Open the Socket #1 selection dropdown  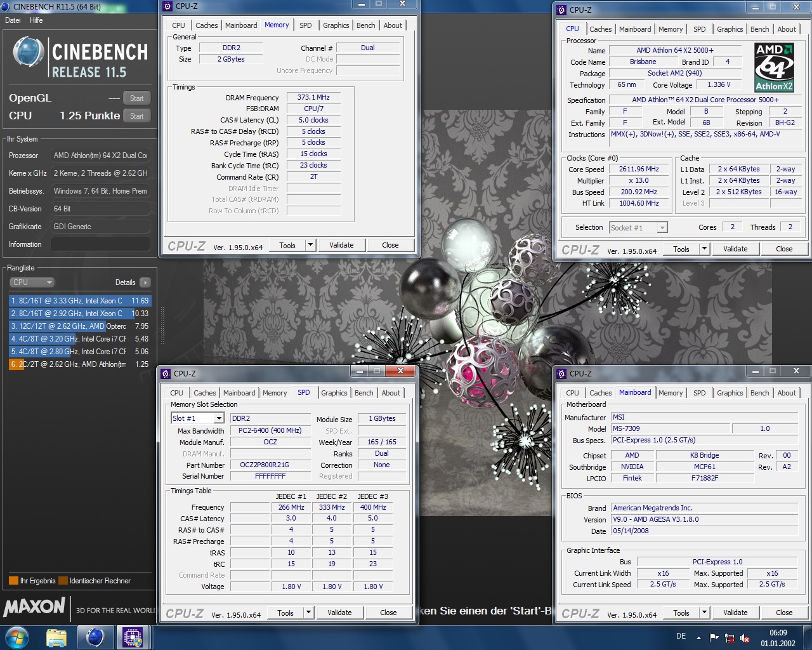pos(638,227)
